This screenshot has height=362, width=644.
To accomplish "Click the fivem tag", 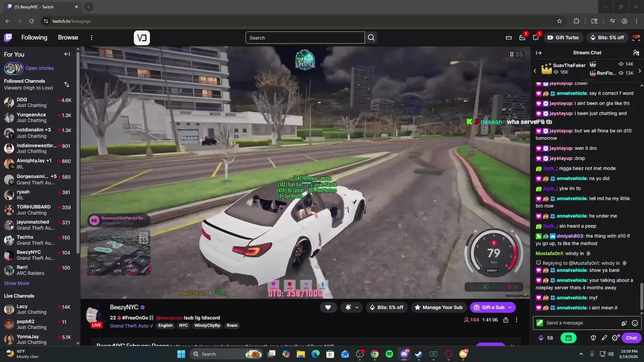I will [x=232, y=326].
